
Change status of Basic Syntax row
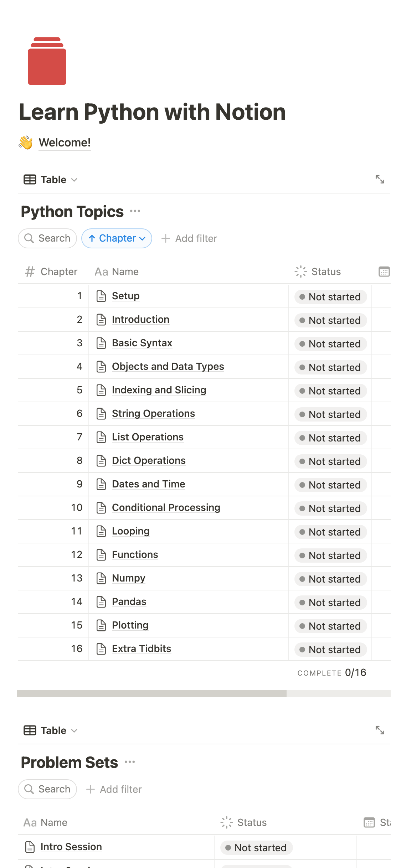[330, 344]
